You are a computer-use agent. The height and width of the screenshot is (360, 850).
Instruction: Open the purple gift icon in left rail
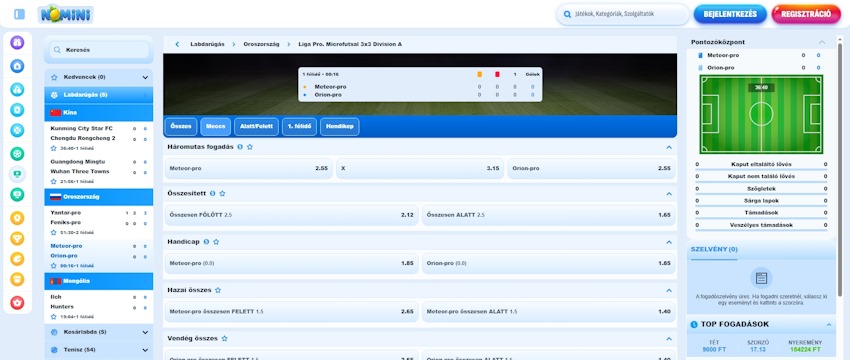[x=17, y=42]
